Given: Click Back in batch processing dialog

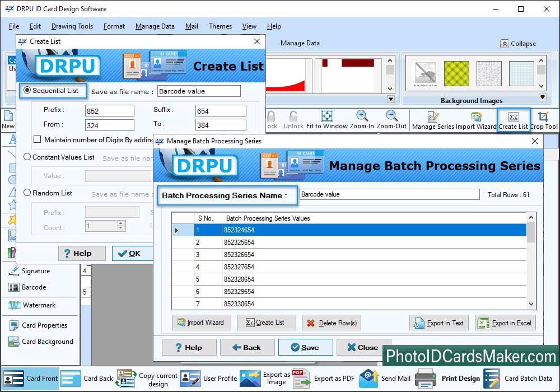Looking at the screenshot, I should coord(248,347).
